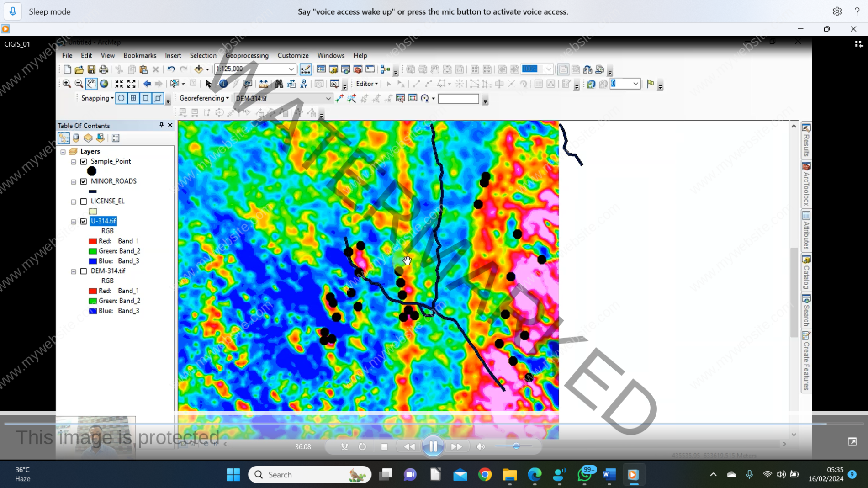Click the LICENSE_EL fill symbol swatch
Screen dimensions: 868x488
point(93,212)
